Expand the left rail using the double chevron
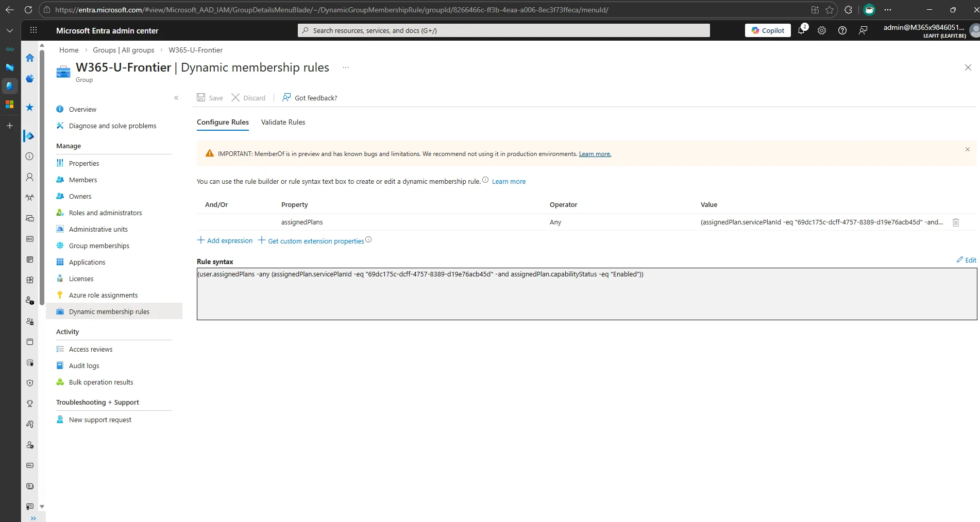The image size is (980, 522). coord(32,517)
